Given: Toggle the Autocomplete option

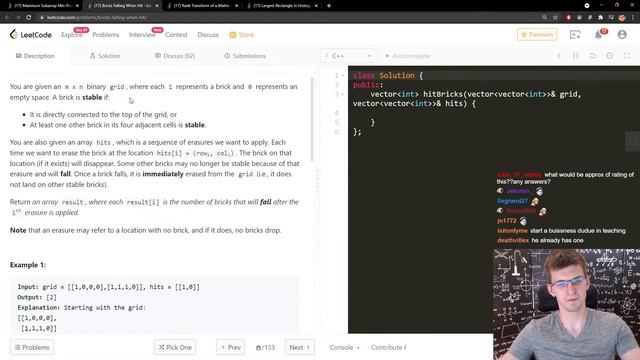Looking at the screenshot, I should pos(407,56).
